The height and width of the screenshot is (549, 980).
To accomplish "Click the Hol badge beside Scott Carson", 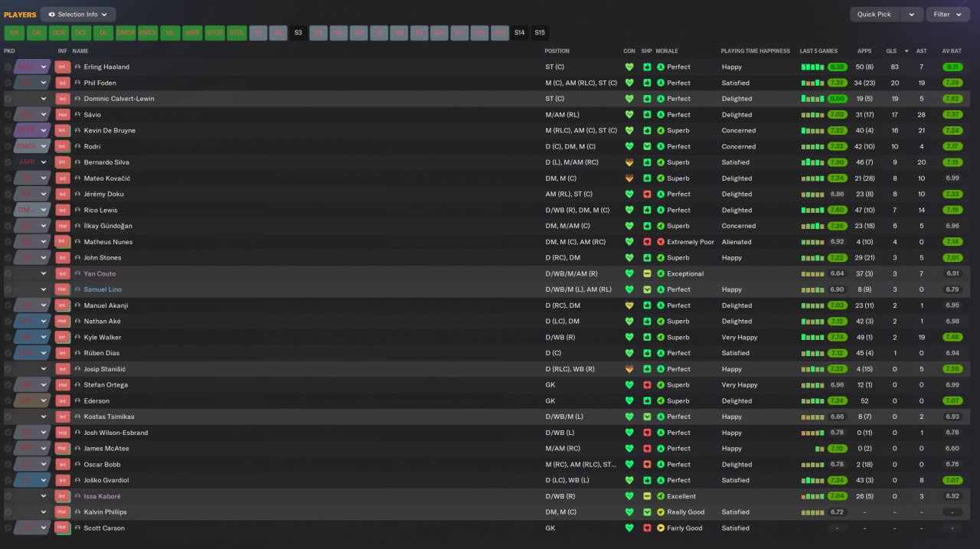I will tap(63, 528).
